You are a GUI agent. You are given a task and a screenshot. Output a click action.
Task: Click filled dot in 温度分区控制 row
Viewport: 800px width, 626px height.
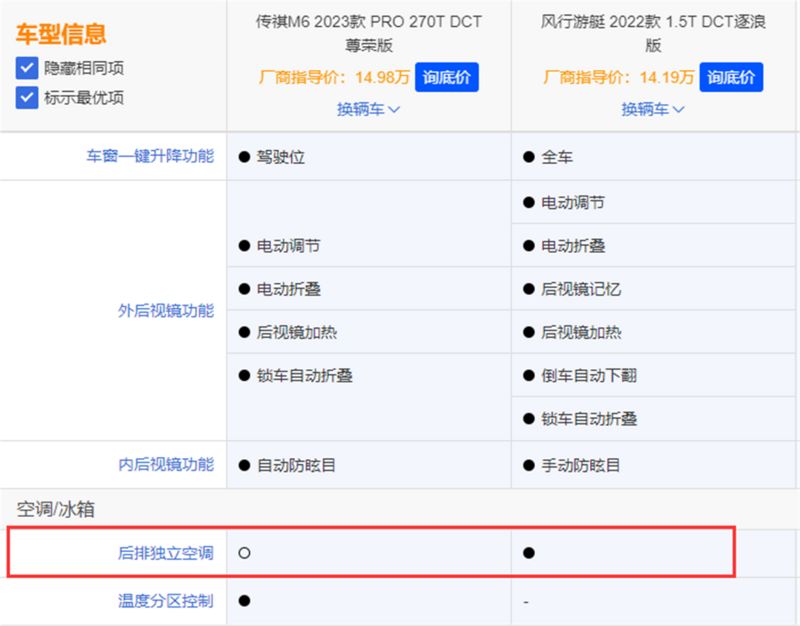(x=244, y=601)
